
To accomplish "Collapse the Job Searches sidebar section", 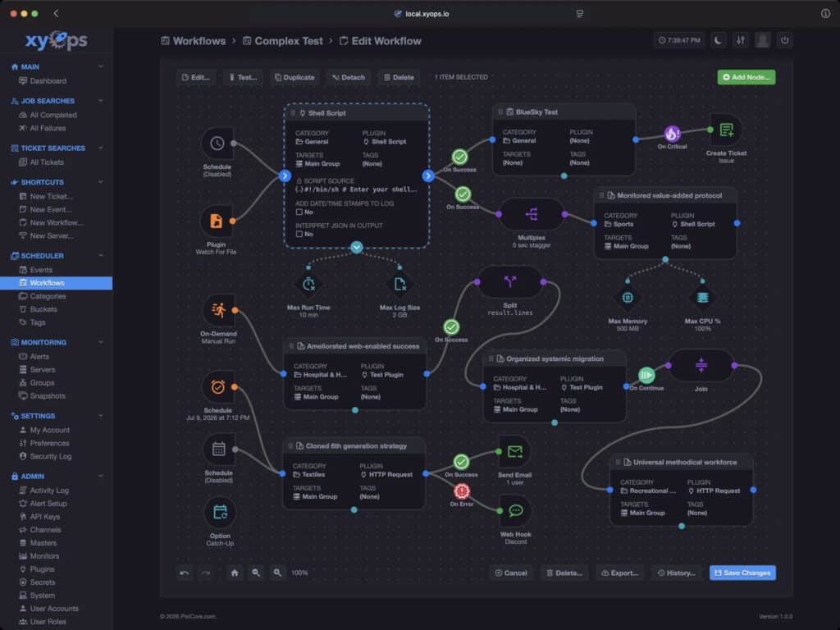I will pos(101,101).
